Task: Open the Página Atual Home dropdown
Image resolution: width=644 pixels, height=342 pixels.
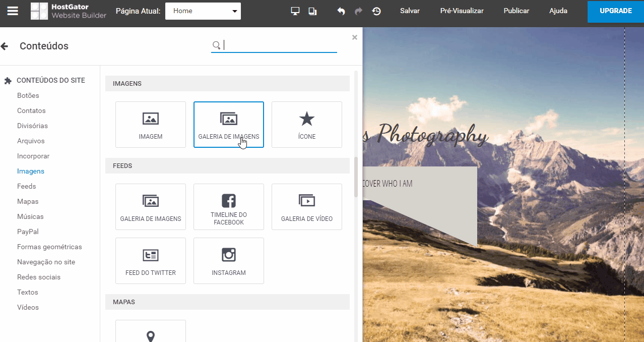Action: [203, 11]
